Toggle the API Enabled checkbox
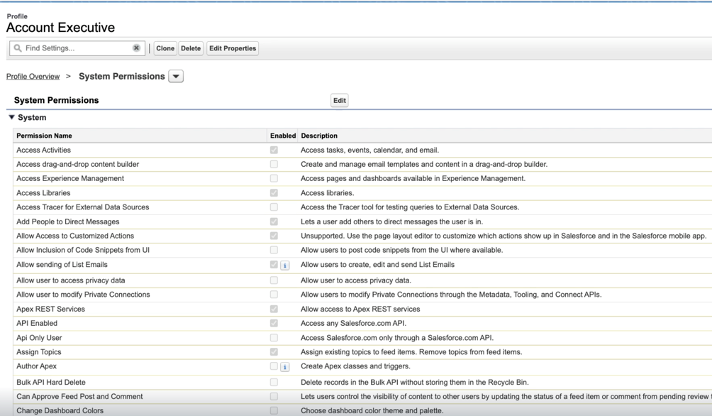The image size is (712, 416). pos(274,323)
